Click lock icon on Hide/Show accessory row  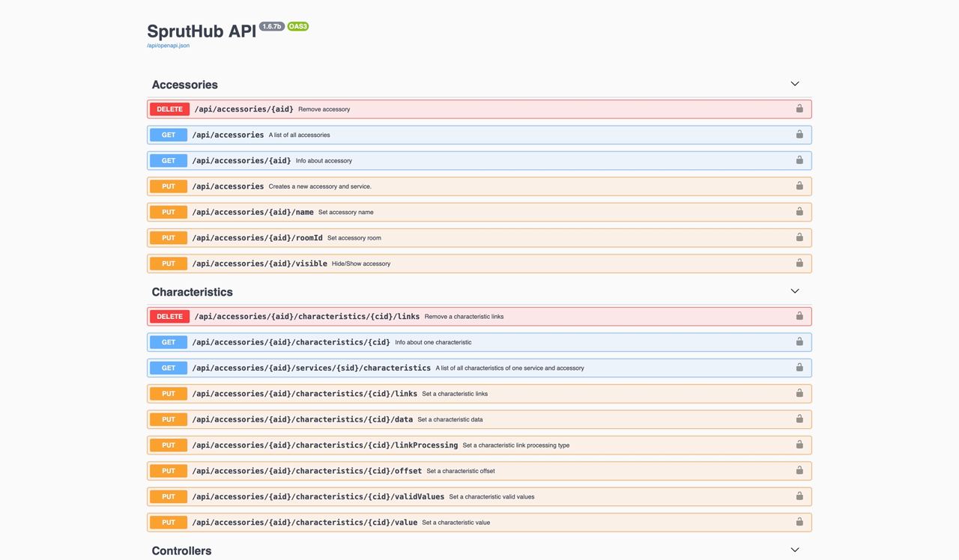799,263
